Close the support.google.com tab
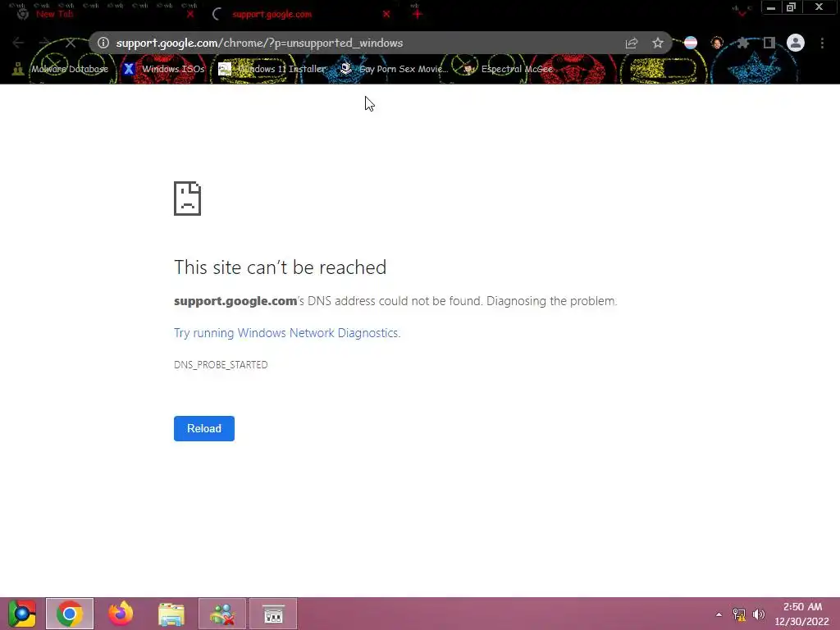840x630 pixels. click(386, 15)
